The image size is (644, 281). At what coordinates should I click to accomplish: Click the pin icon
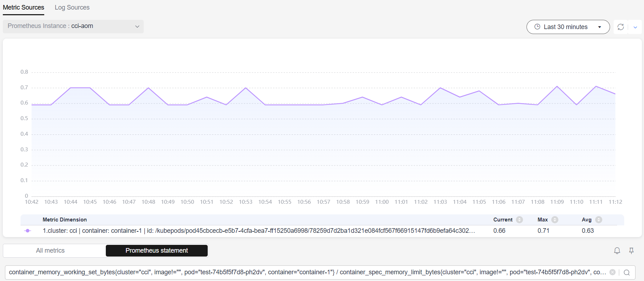[631, 251]
